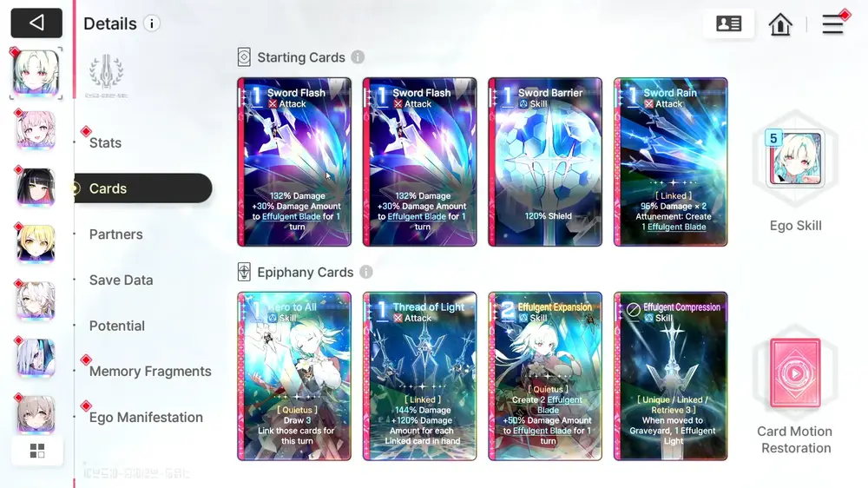Image resolution: width=868 pixels, height=488 pixels.
Task: Open the Potential section
Action: pyautogui.click(x=117, y=326)
